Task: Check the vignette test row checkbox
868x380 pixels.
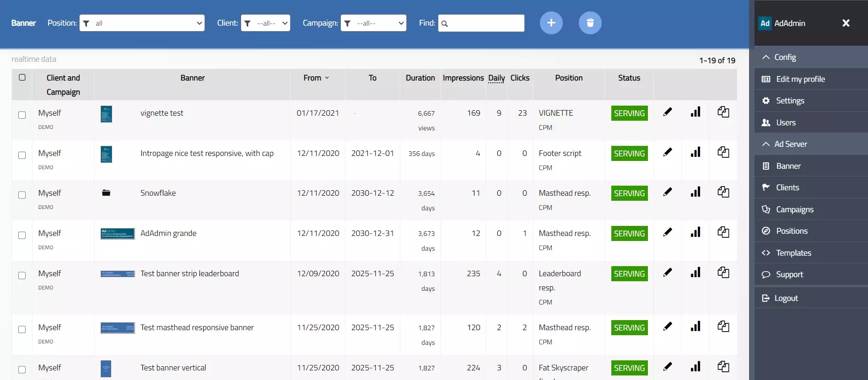Action: (x=22, y=115)
